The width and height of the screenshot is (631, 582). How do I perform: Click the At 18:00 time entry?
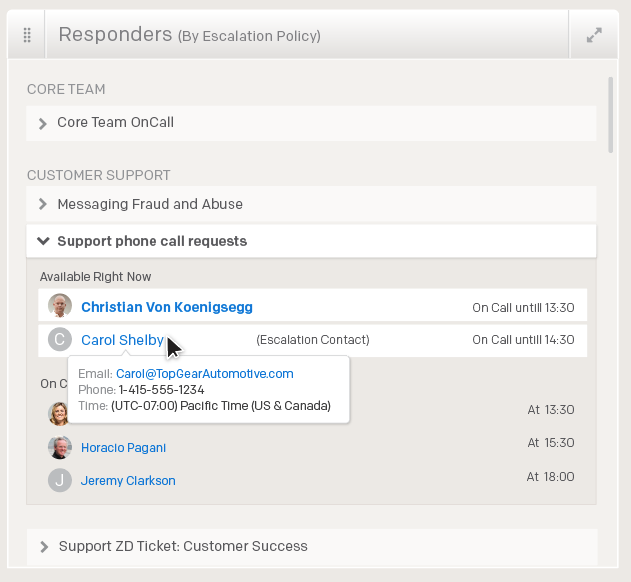(x=551, y=477)
